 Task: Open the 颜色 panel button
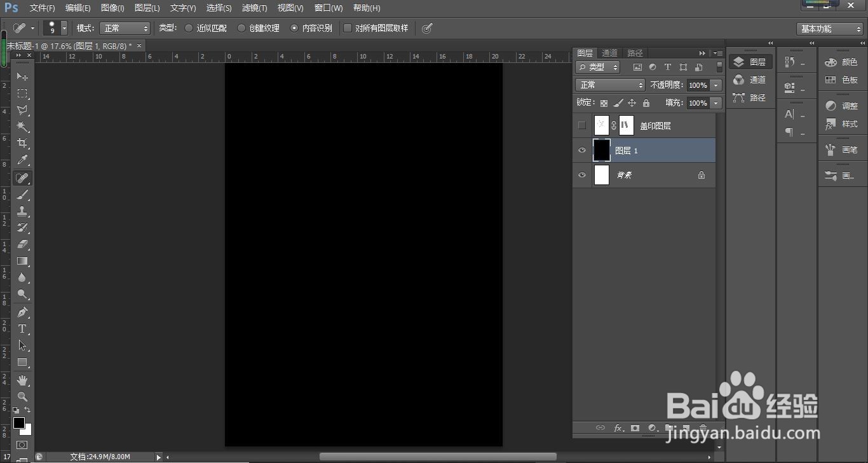(842, 62)
